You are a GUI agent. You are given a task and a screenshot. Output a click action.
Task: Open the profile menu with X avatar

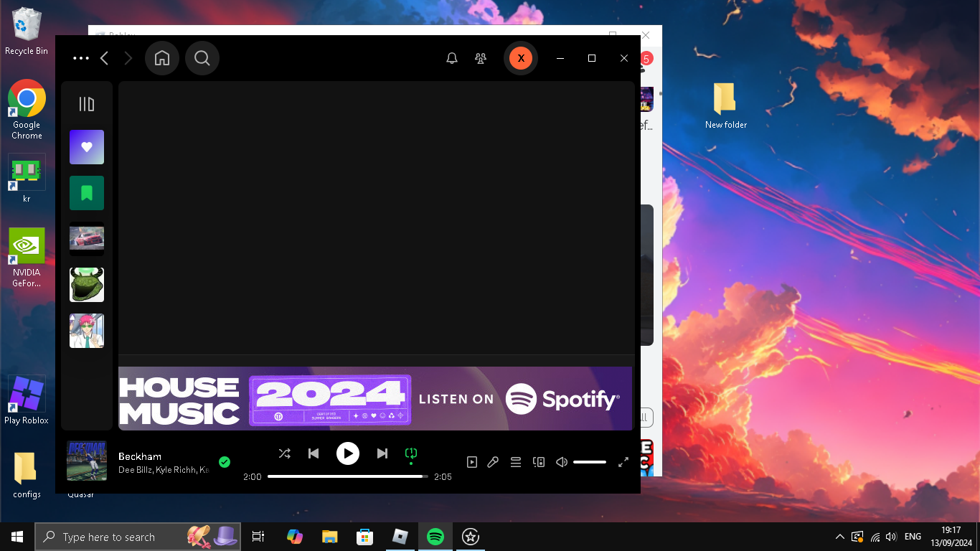click(521, 58)
